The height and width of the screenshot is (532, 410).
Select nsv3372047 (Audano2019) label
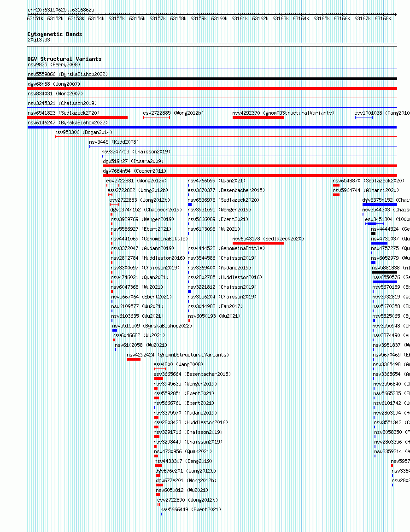tap(142, 248)
